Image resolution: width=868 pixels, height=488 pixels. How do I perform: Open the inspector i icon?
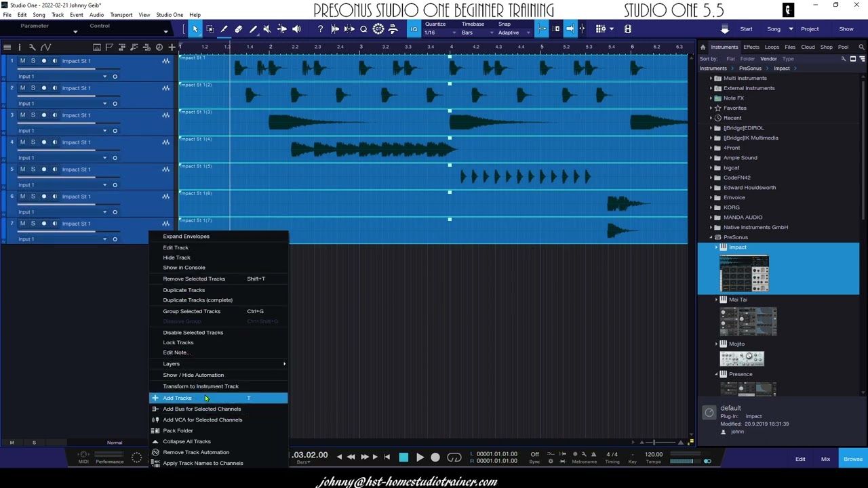coord(20,47)
